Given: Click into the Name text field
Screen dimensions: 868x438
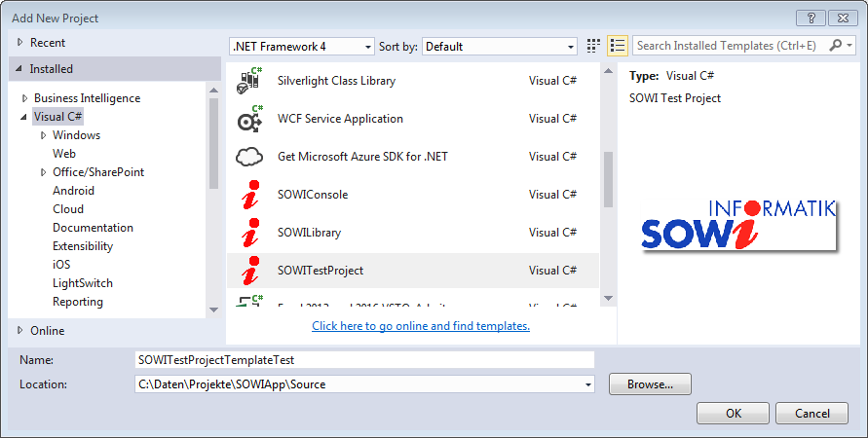Looking at the screenshot, I should tap(364, 360).
